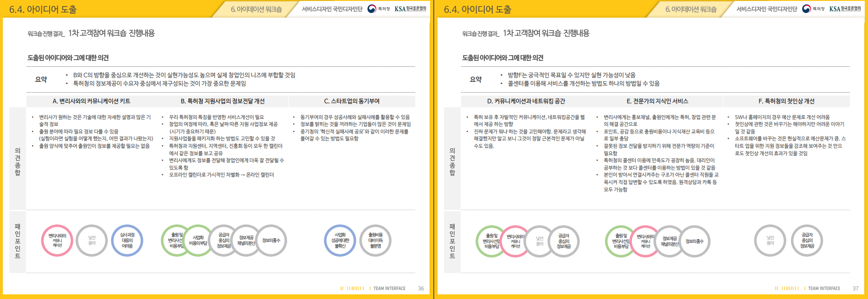The height and width of the screenshot is (299, 868).
Task: Click gray '출원비용 대비이득 불분명' circle
Action: tap(375, 240)
